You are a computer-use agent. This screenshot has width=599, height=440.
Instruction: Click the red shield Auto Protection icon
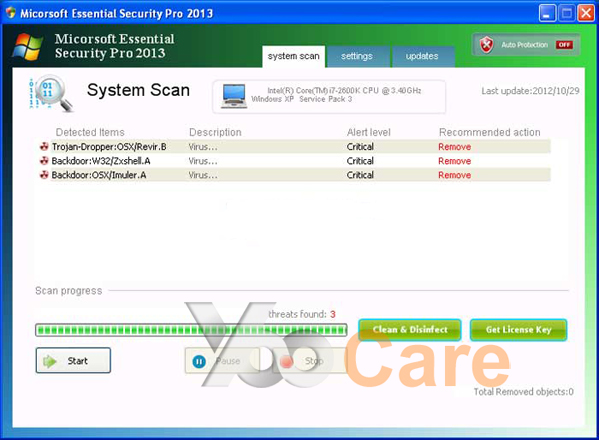pos(486,45)
